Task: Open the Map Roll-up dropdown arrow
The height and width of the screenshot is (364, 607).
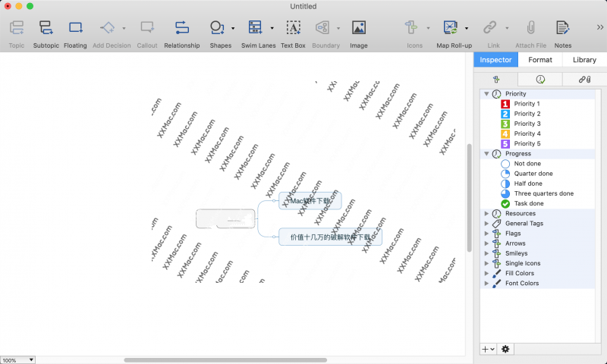Action: [467, 28]
